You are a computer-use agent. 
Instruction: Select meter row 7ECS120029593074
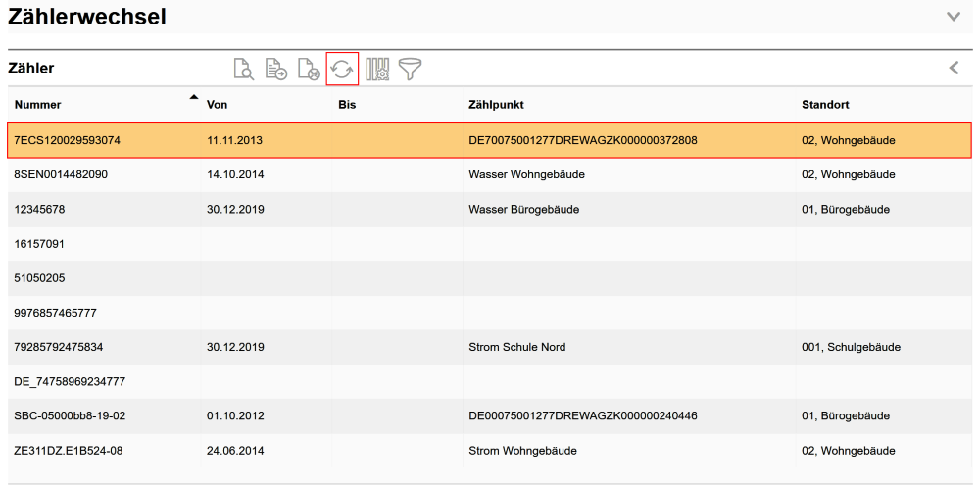click(68, 140)
